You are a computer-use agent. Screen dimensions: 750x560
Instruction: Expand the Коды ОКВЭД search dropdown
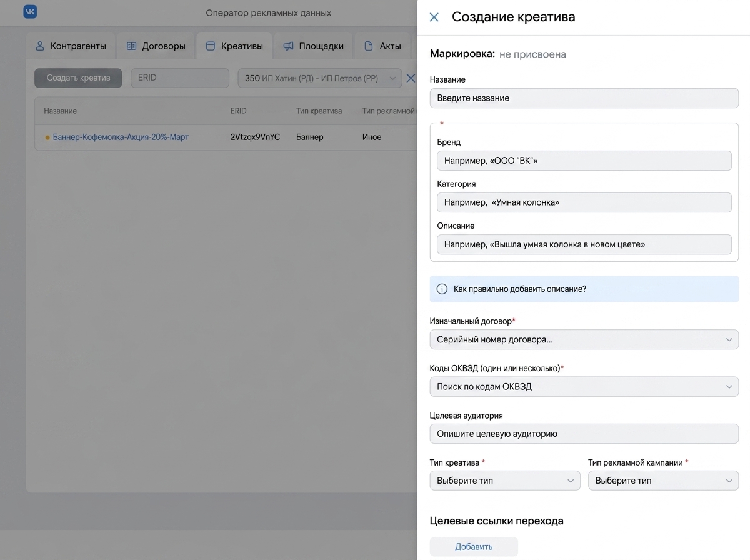[584, 387]
